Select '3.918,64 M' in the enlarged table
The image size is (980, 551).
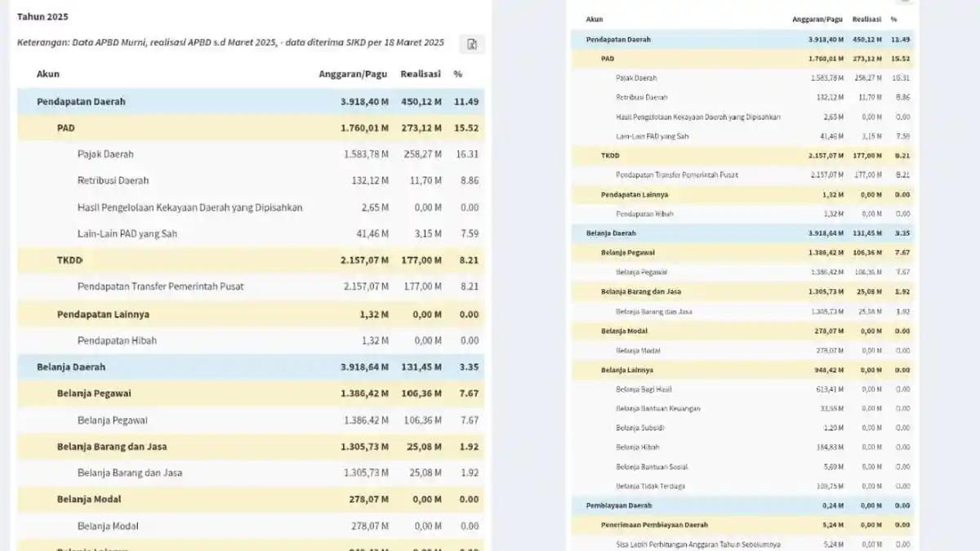coord(364,367)
